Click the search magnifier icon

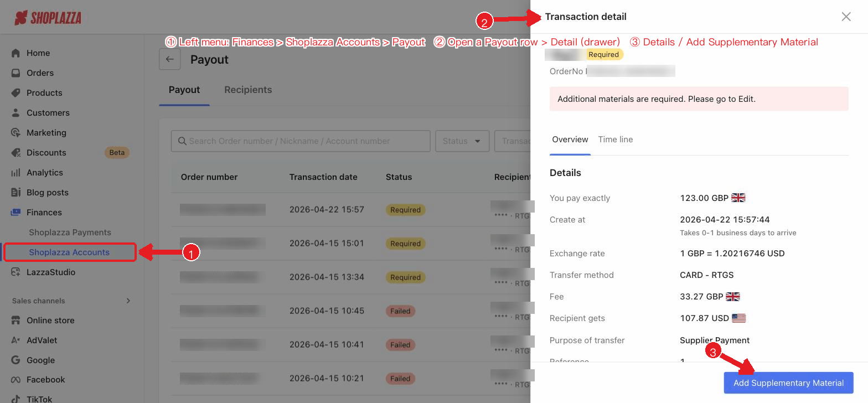[x=182, y=141]
